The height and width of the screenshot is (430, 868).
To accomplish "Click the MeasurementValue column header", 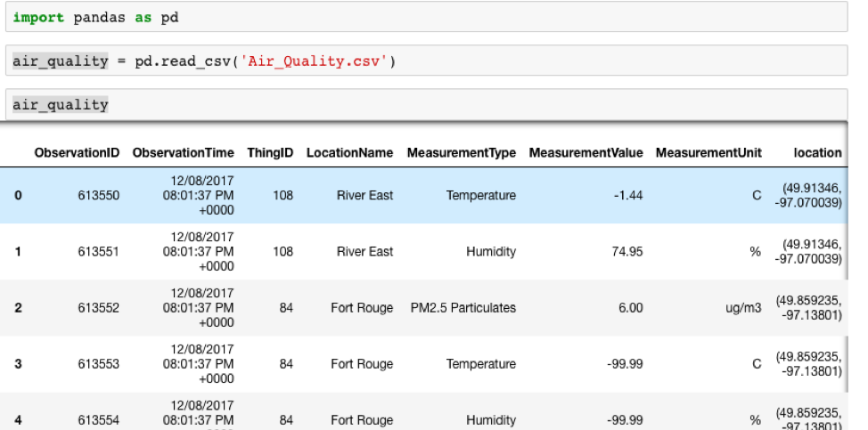I will coord(585,152).
